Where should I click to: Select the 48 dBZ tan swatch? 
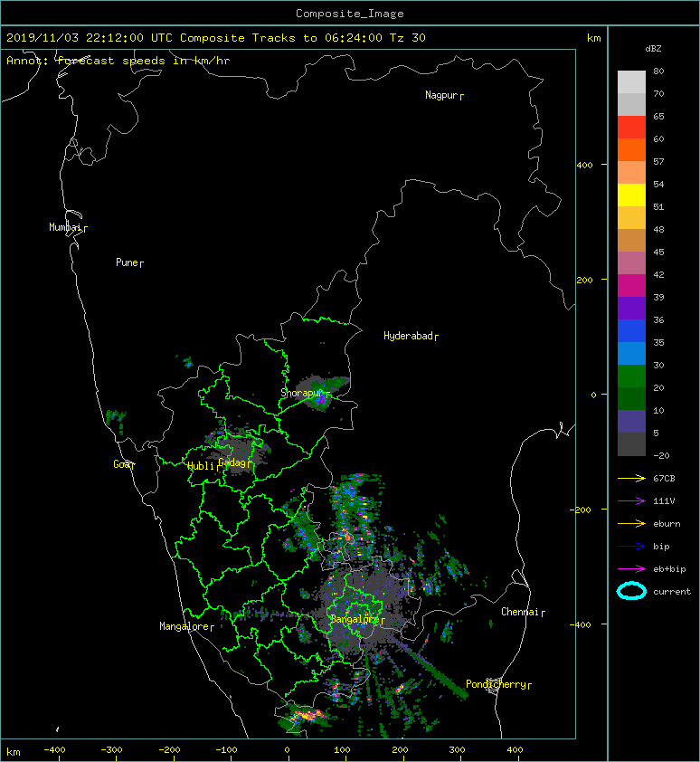[631, 240]
